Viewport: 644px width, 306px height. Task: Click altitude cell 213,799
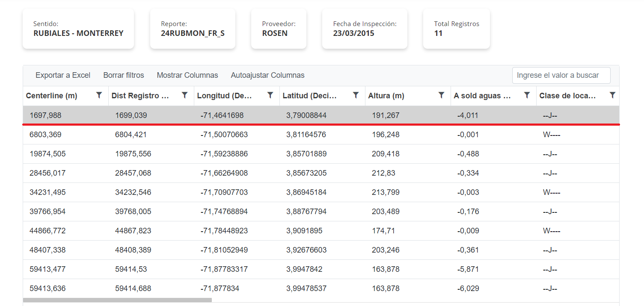click(x=386, y=192)
